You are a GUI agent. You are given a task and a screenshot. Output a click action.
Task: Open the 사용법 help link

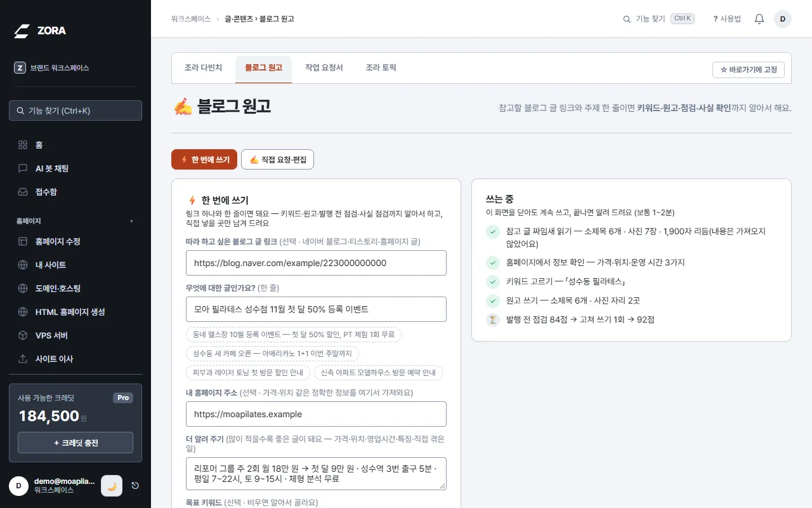click(727, 19)
